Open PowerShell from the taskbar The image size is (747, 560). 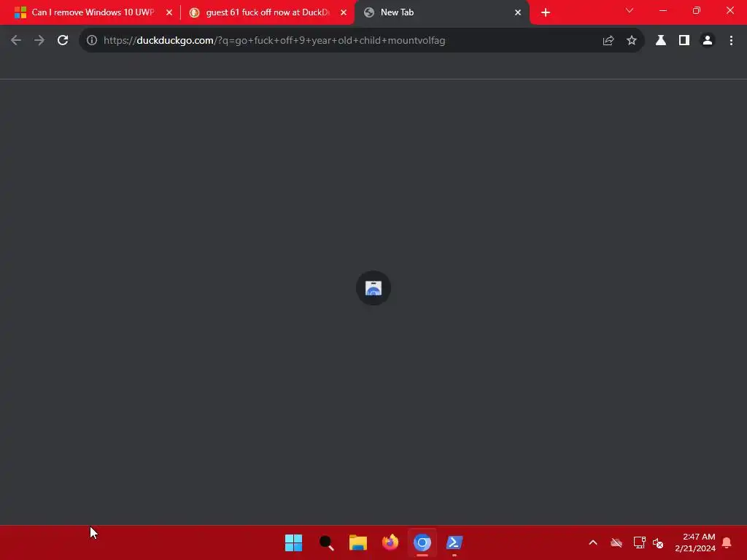[x=454, y=542]
